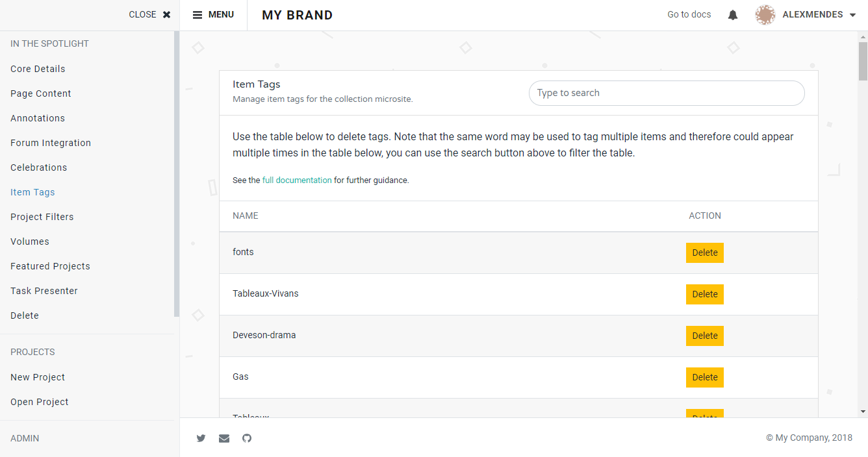The image size is (868, 457).
Task: Select the Item Tags sidebar entry
Action: (32, 192)
